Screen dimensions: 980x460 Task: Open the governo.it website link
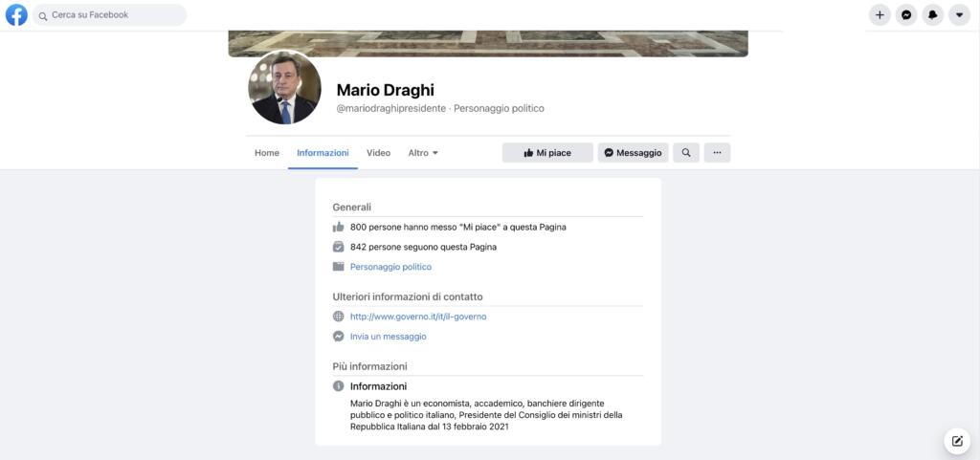point(418,317)
